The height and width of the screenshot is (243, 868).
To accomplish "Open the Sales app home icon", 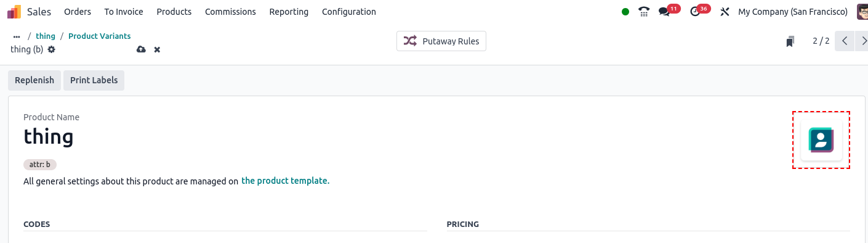I will (x=14, y=12).
